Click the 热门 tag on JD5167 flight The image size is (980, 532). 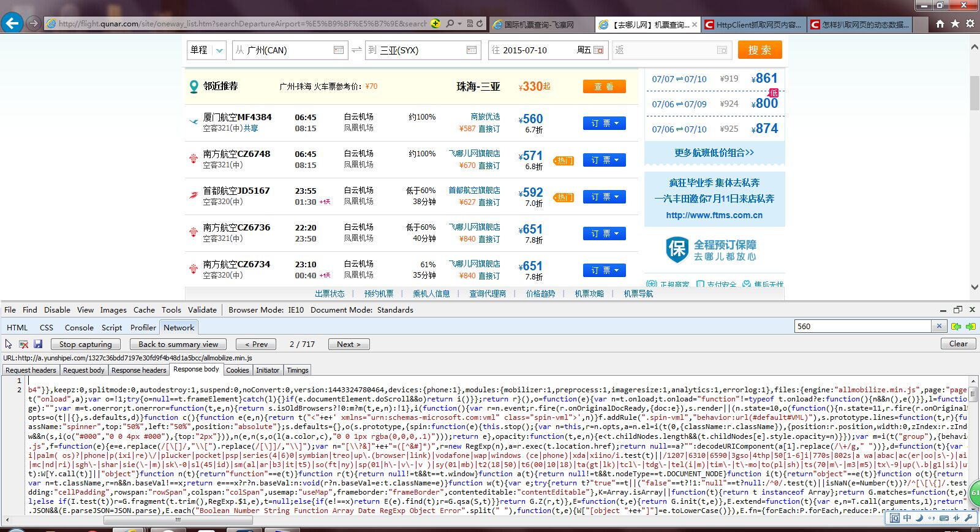(x=563, y=197)
